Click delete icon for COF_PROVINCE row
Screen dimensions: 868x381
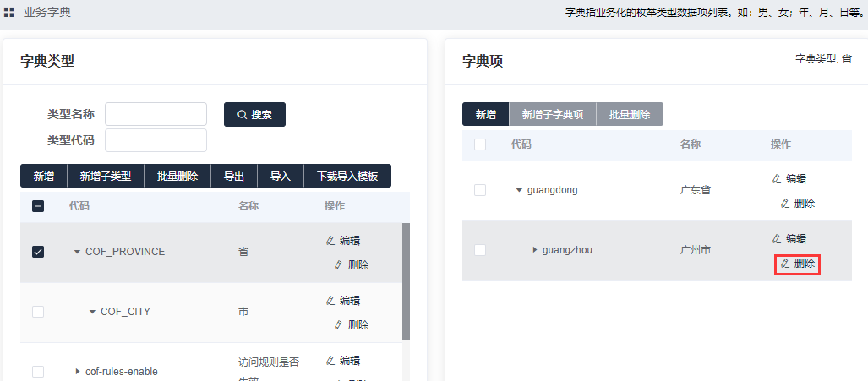click(x=339, y=265)
